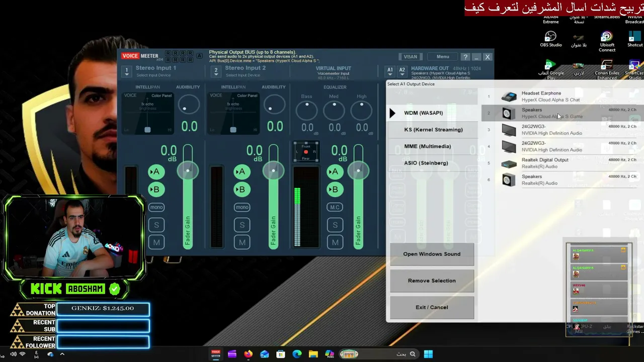The width and height of the screenshot is (644, 362).
Task: Click Open Windows Sound
Action: click(x=432, y=254)
